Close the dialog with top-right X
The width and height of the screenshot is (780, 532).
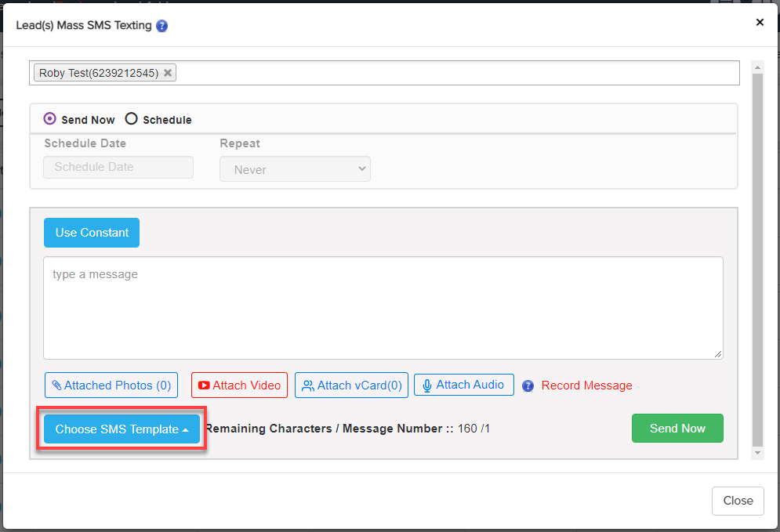tap(759, 23)
